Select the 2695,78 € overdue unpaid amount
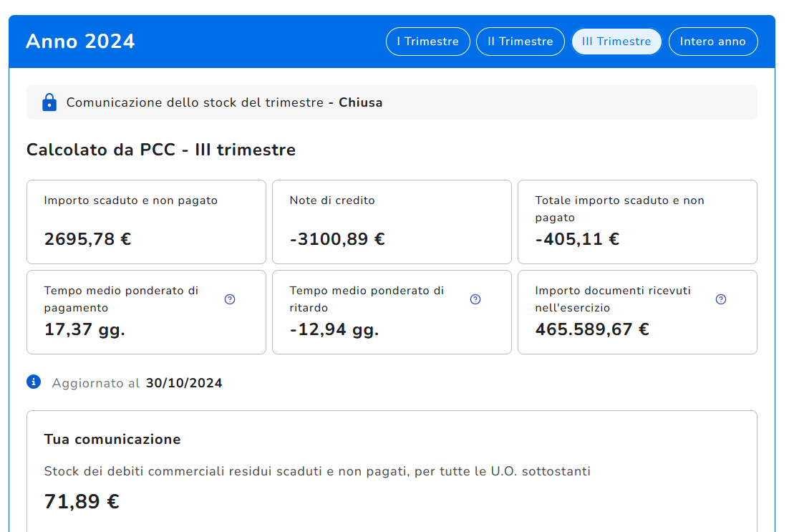 pyautogui.click(x=87, y=239)
